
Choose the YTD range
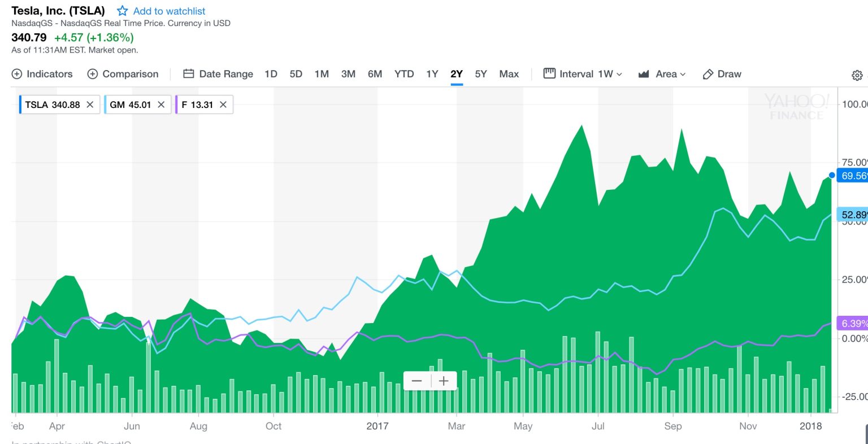[404, 74]
